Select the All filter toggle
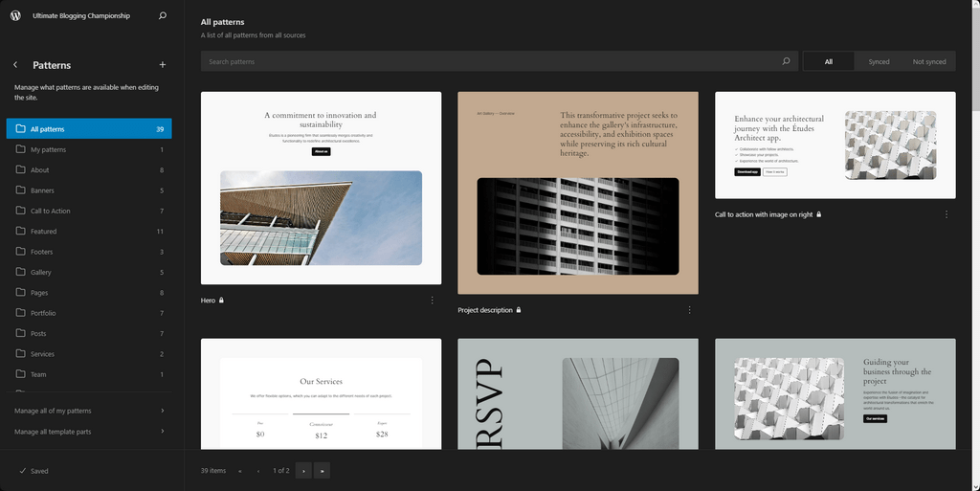Screen dimensions: 980x491 click(x=828, y=61)
